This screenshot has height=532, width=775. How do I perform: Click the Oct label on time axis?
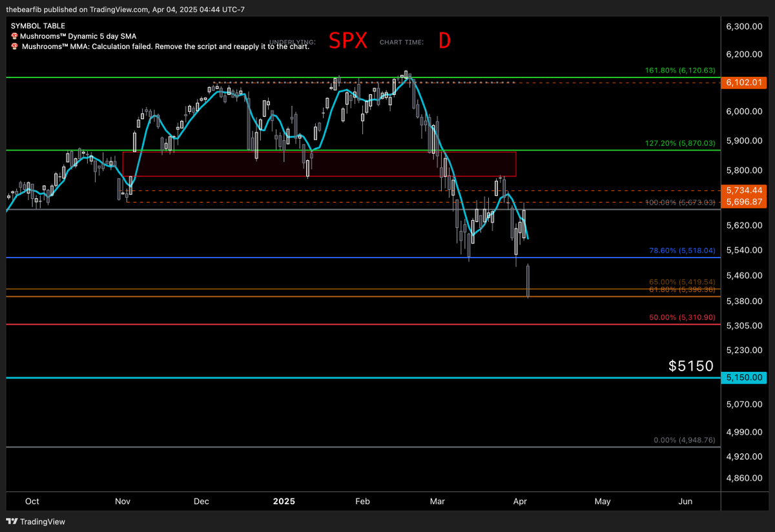(32, 501)
